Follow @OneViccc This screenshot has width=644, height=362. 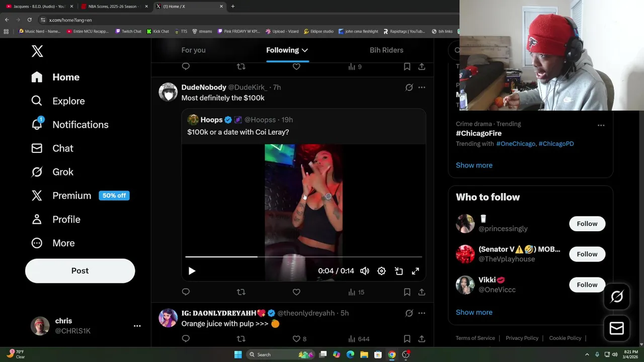pyautogui.click(x=587, y=285)
